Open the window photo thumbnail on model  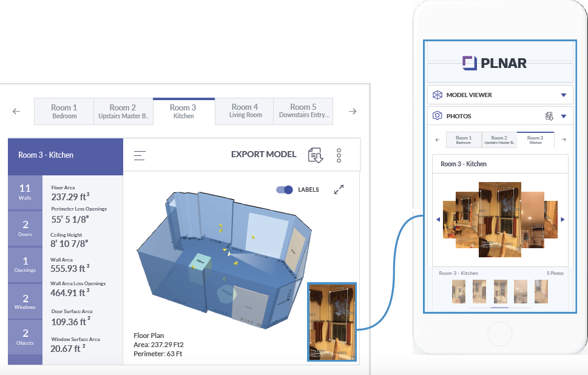[x=332, y=322]
